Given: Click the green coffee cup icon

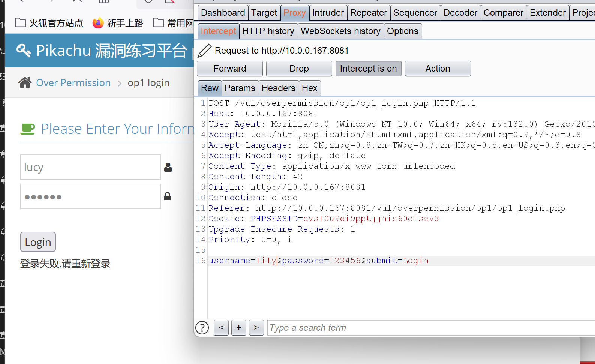Looking at the screenshot, I should [28, 129].
